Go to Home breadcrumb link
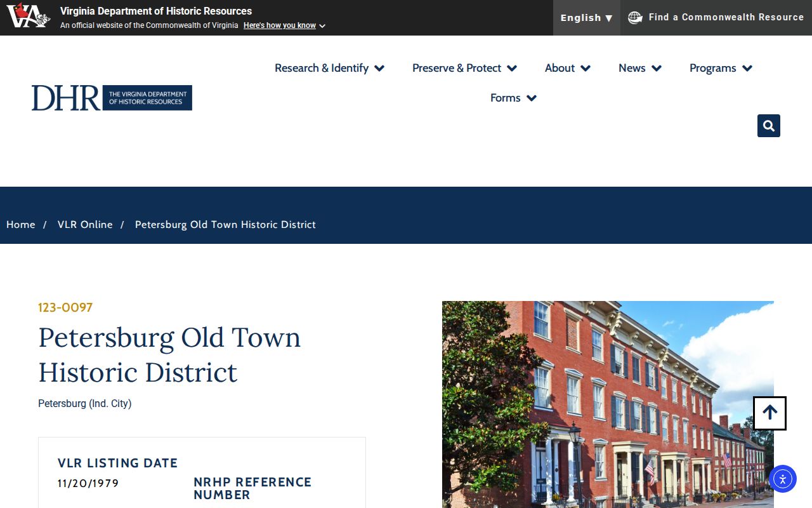Screen dimensions: 812x508 coord(21,224)
